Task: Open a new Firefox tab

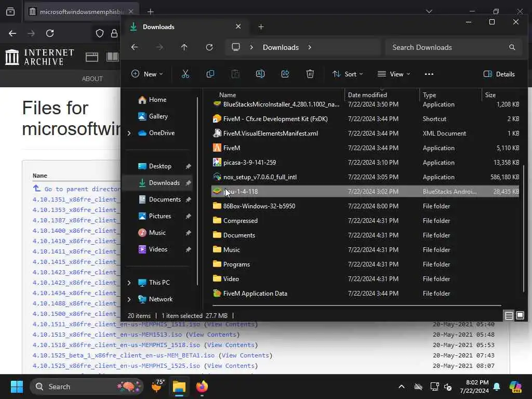Action: (x=150, y=12)
